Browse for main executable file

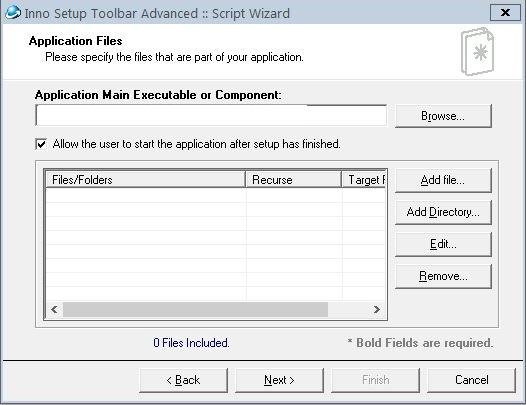pyautogui.click(x=443, y=116)
